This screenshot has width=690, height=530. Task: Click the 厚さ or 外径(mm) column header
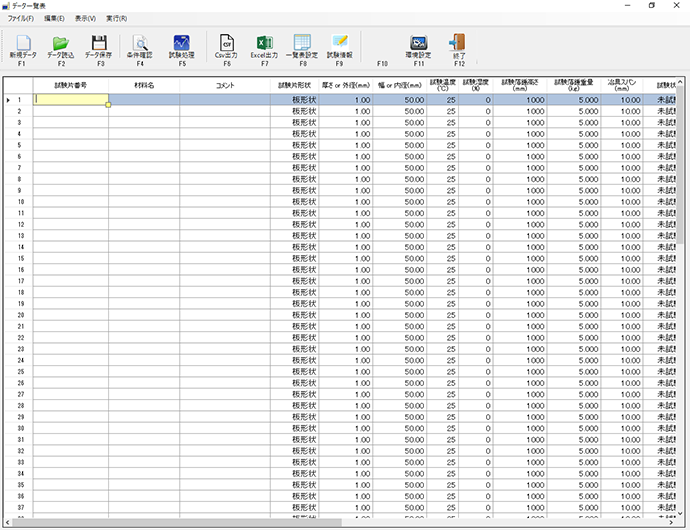(x=345, y=85)
